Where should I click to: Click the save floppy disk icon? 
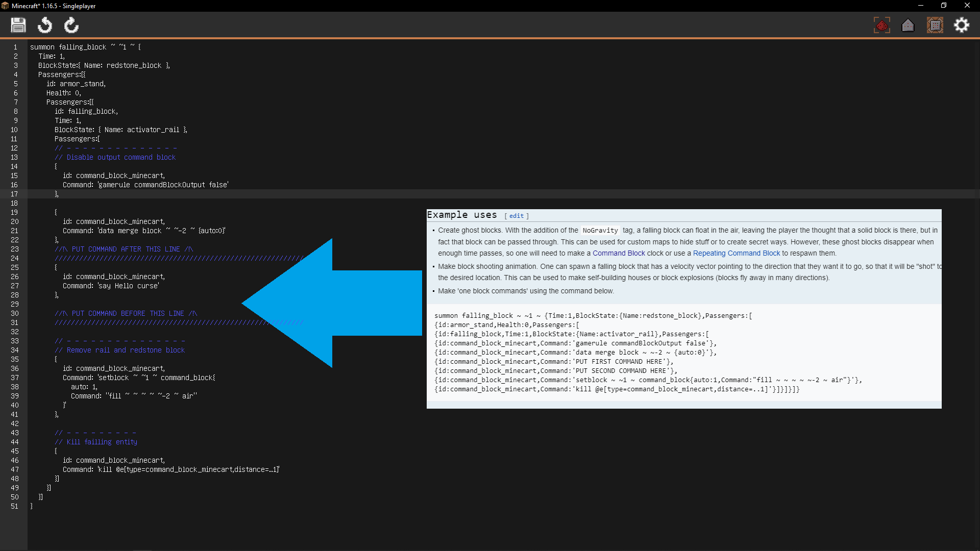(x=18, y=25)
